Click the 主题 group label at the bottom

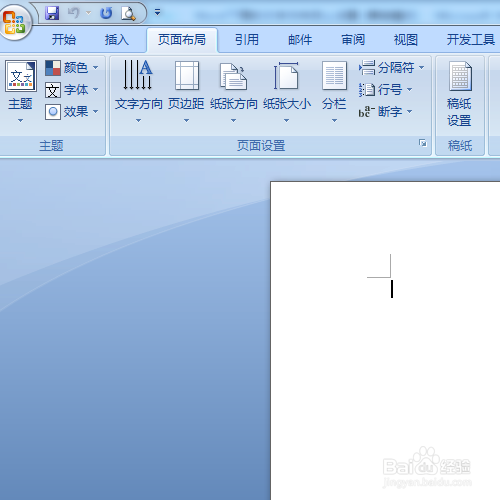pos(51,146)
